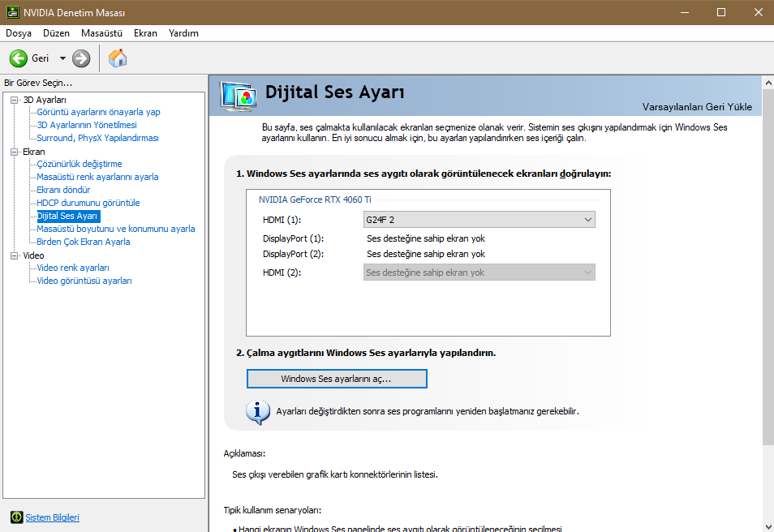Viewport: 774px width, 532px height.
Task: Open the Masaüstü menu
Action: click(101, 33)
